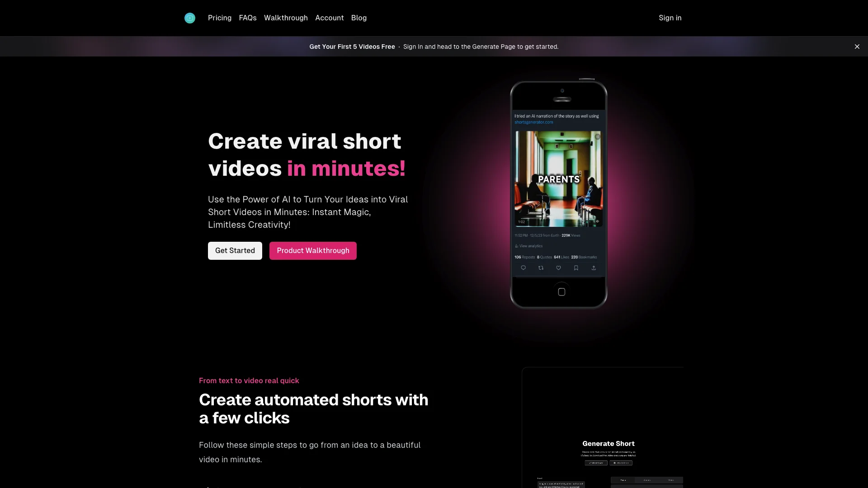Click the close/dismiss banner icon
The width and height of the screenshot is (868, 488).
click(857, 47)
